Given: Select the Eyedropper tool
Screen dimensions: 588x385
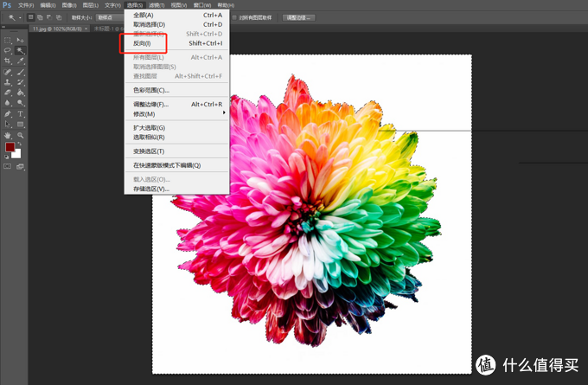Looking at the screenshot, I should coord(20,61).
